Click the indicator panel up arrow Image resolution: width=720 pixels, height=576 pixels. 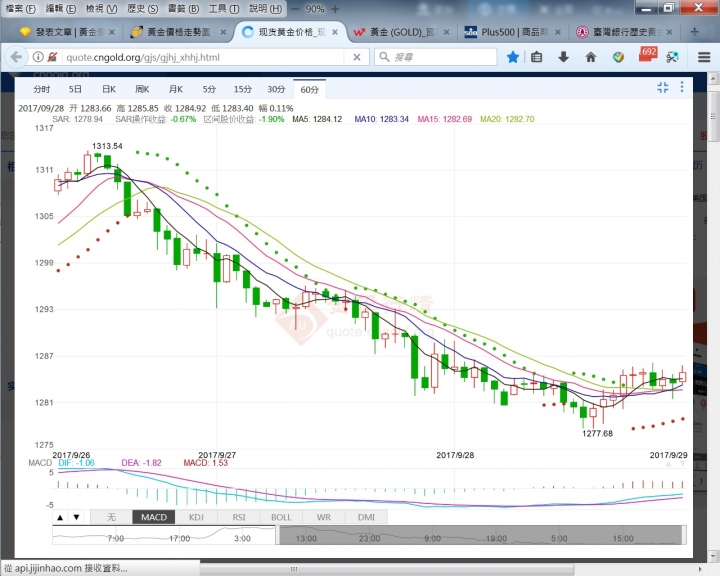coord(59,517)
